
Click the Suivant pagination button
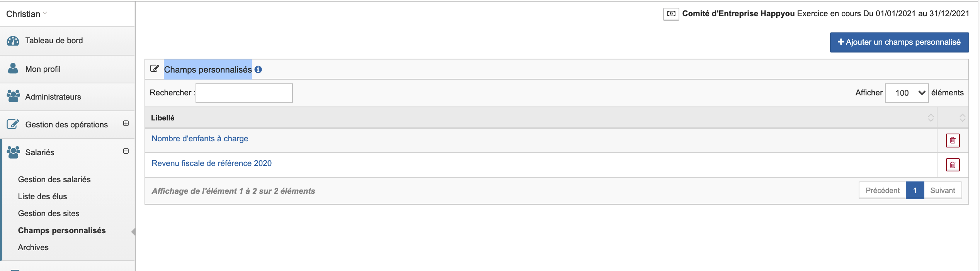[x=942, y=191]
